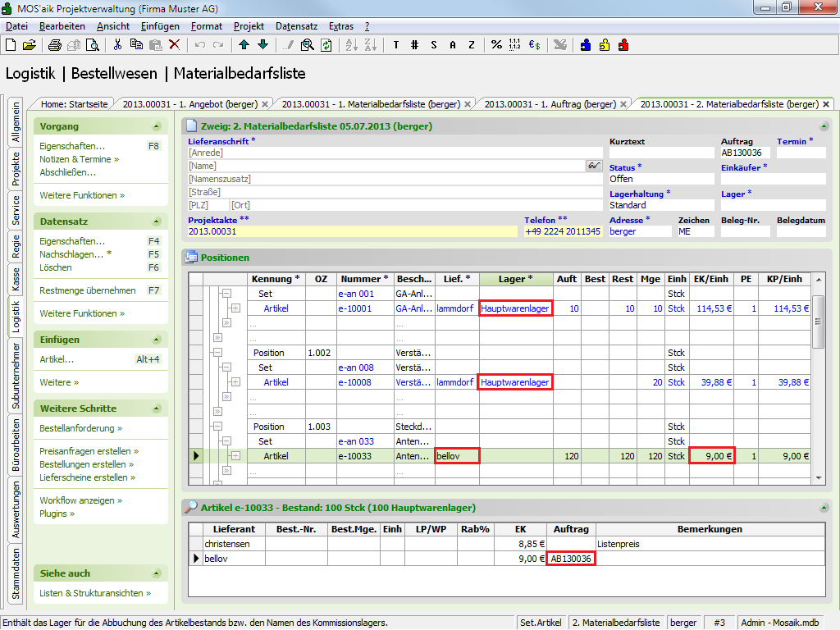Collapse the Set e-an 033 tree node
This screenshot has width=840, height=630.
(x=226, y=441)
